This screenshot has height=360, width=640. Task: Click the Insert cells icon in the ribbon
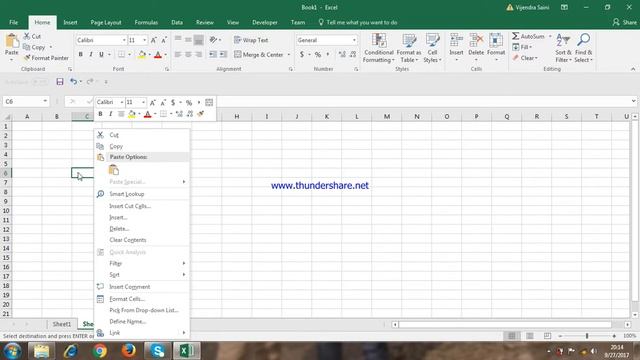tap(456, 41)
